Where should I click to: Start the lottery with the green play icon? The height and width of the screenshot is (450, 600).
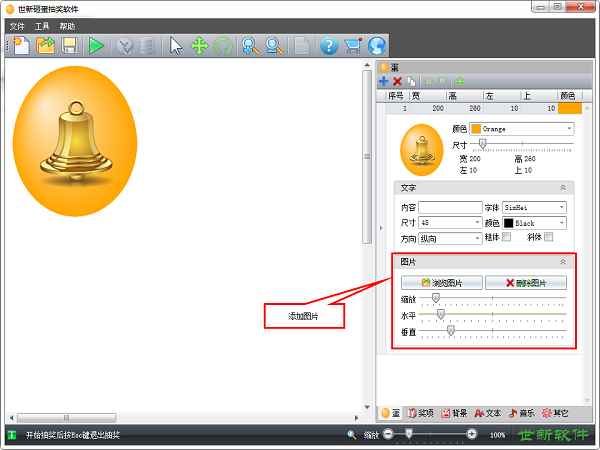[x=96, y=46]
